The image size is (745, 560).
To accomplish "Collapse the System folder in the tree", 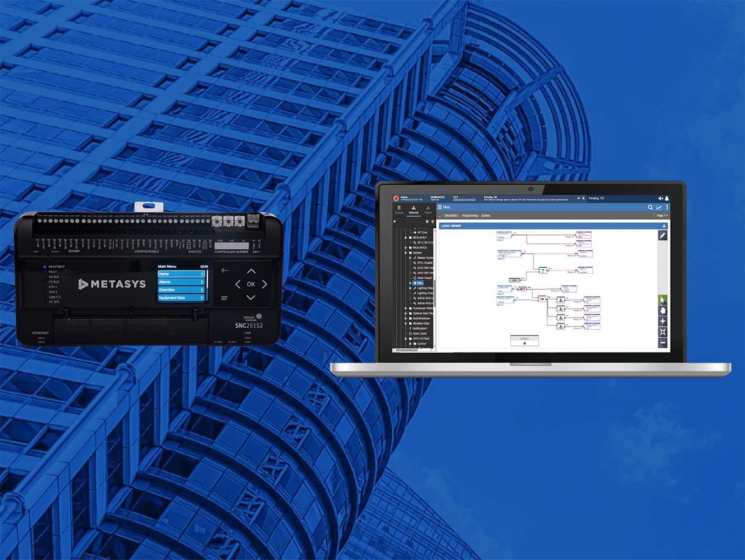I will pyautogui.click(x=405, y=252).
